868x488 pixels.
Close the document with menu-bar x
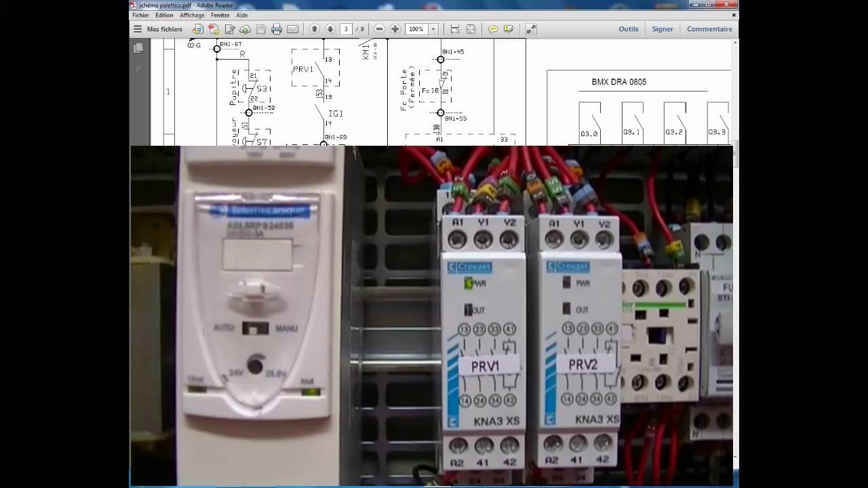tap(734, 14)
